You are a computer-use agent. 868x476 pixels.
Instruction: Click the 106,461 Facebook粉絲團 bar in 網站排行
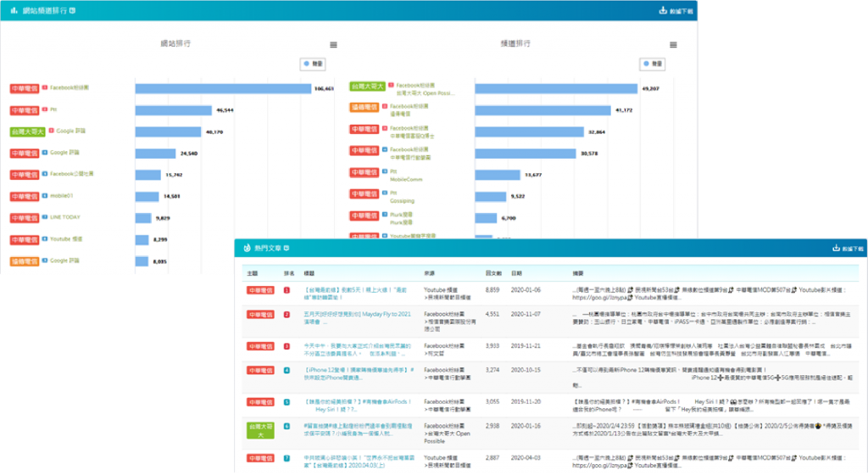(223, 88)
